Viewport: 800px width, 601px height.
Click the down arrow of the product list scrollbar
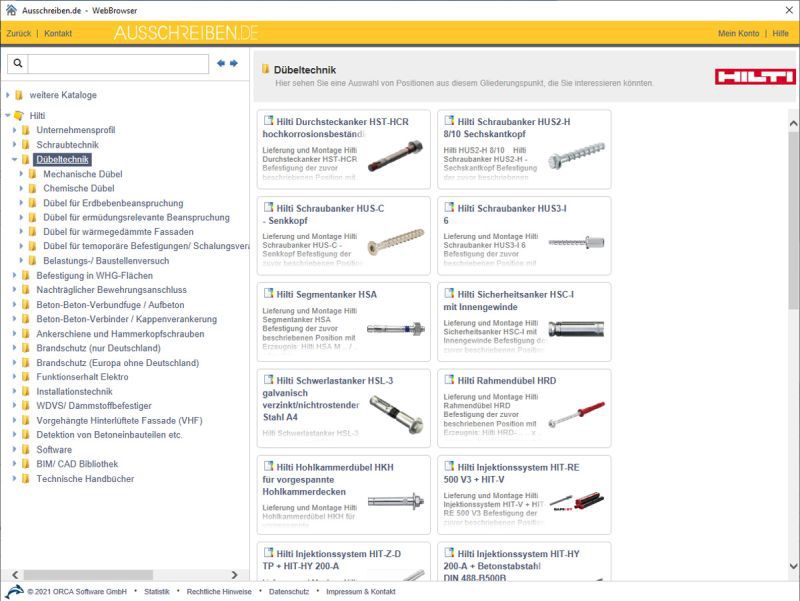click(x=793, y=566)
